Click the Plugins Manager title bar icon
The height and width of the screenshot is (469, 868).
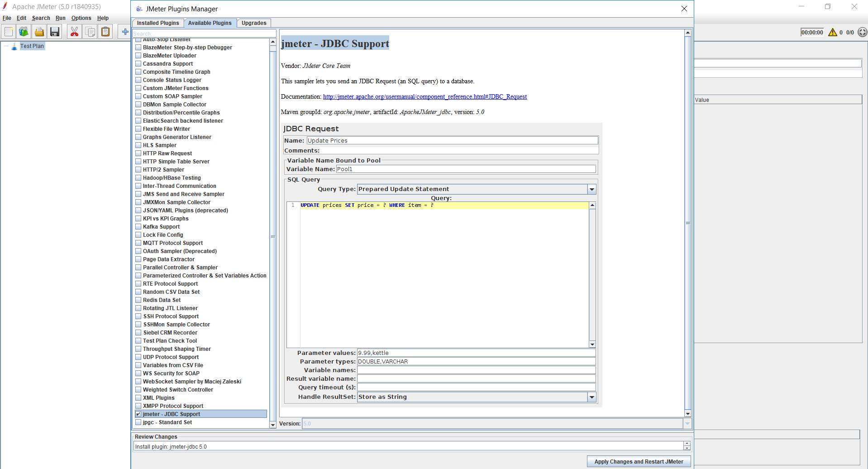(x=139, y=9)
